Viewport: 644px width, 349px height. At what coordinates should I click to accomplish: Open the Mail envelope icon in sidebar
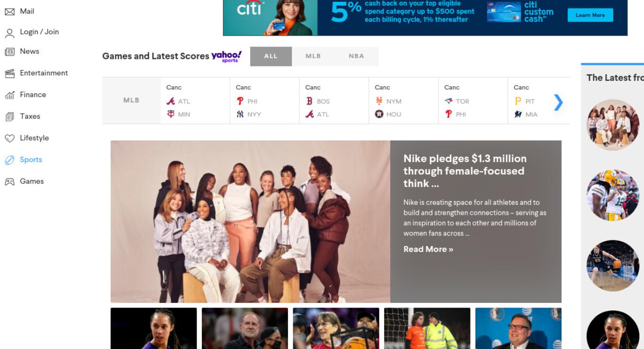[x=9, y=11]
